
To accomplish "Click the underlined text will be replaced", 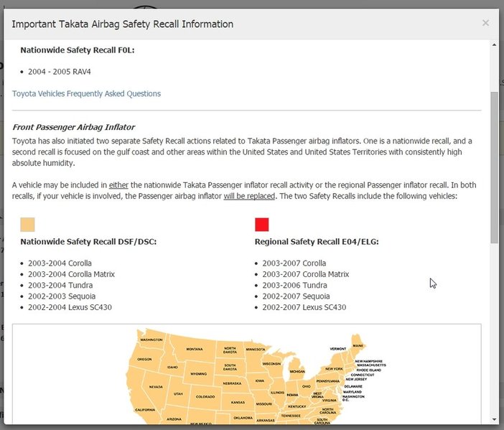I will point(249,196).
